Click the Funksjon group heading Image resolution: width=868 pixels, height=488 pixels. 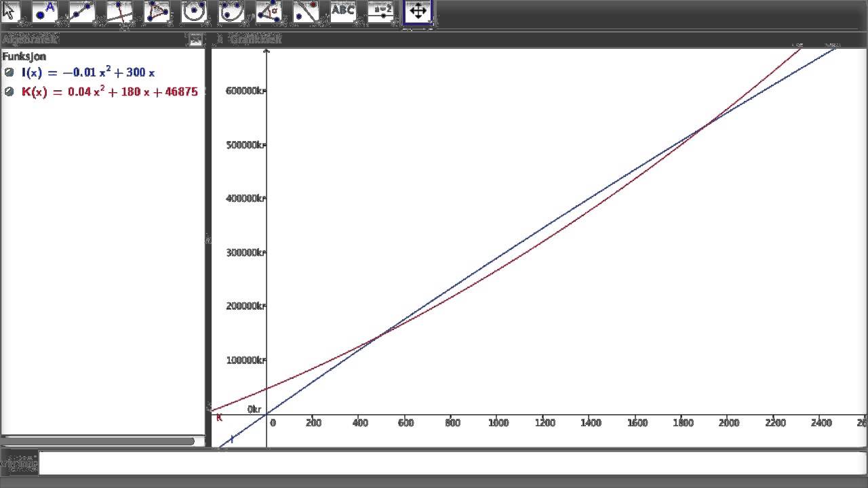pyautogui.click(x=24, y=56)
